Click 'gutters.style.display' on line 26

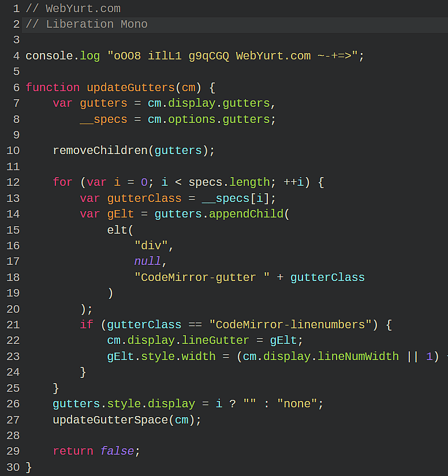coord(124,404)
